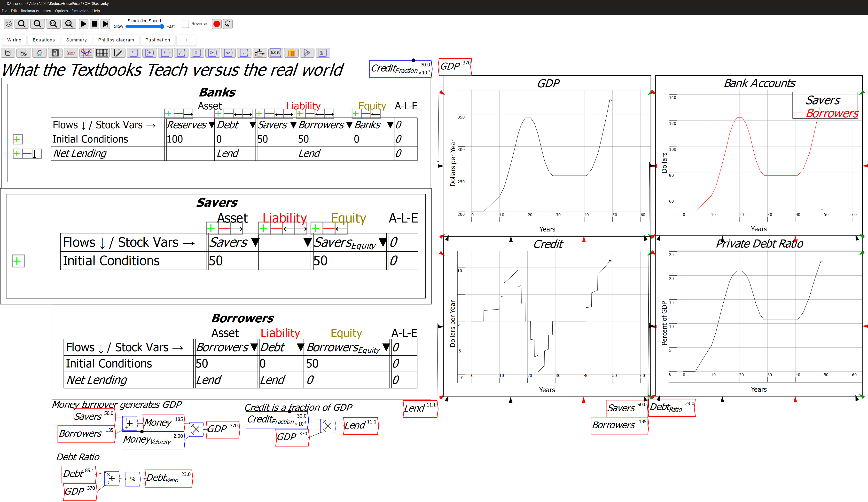This screenshot has width=868, height=502.
Task: Start the simulation with the play button
Action: (83, 24)
